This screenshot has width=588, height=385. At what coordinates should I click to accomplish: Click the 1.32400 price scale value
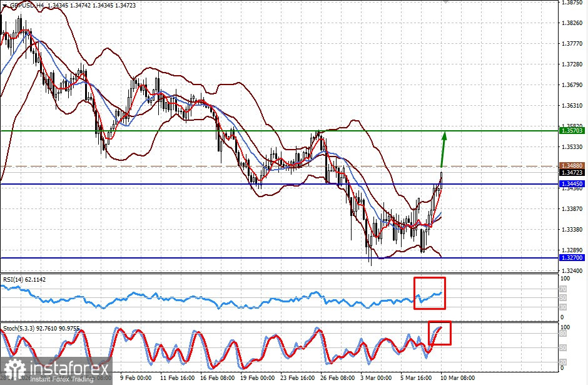(572, 271)
